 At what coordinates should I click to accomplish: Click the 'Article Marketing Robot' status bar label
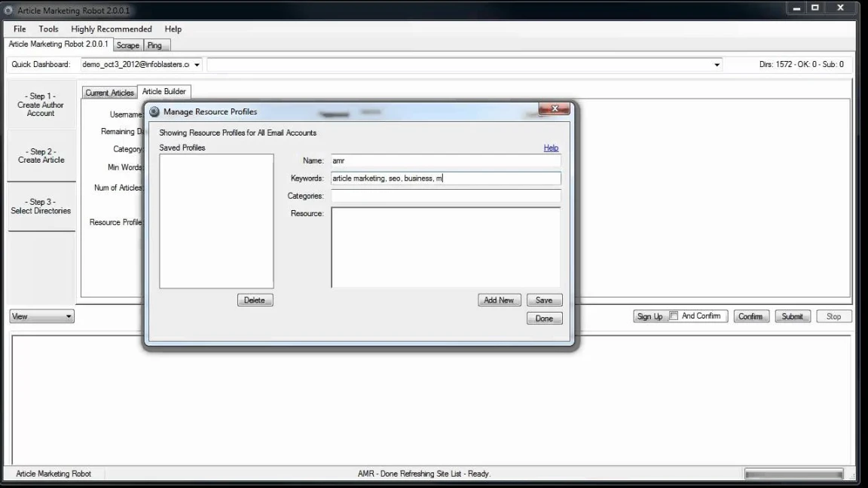[53, 474]
